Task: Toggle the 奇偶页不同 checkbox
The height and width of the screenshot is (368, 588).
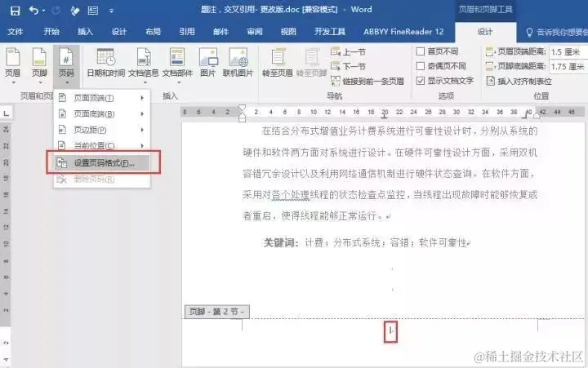Action: tap(421, 66)
